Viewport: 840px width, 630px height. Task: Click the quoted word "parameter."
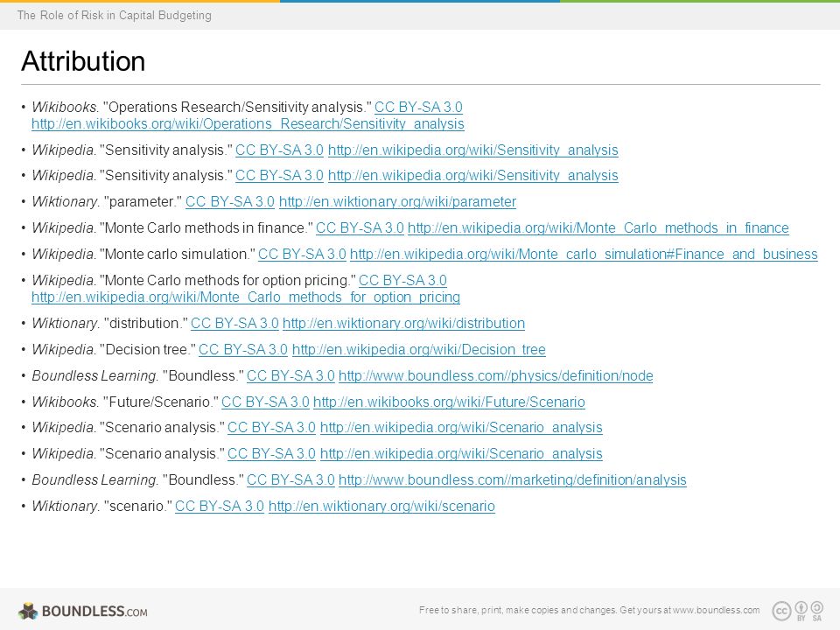click(x=143, y=202)
